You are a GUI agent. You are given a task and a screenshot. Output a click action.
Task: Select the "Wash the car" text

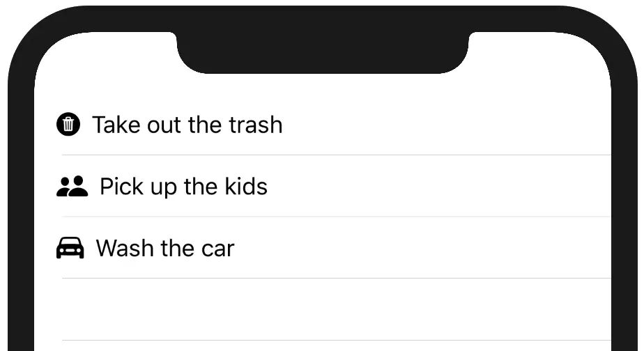click(x=165, y=248)
